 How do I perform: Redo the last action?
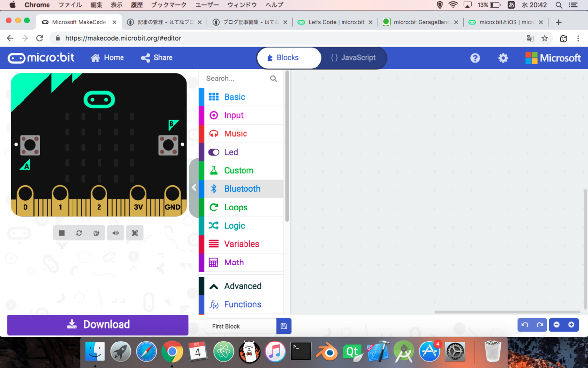point(539,325)
